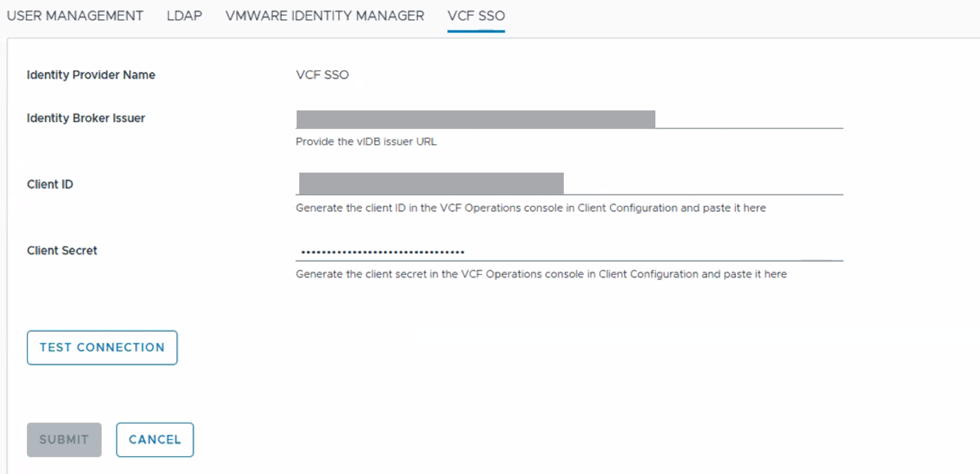Switch to the User Management tab

tap(75, 16)
